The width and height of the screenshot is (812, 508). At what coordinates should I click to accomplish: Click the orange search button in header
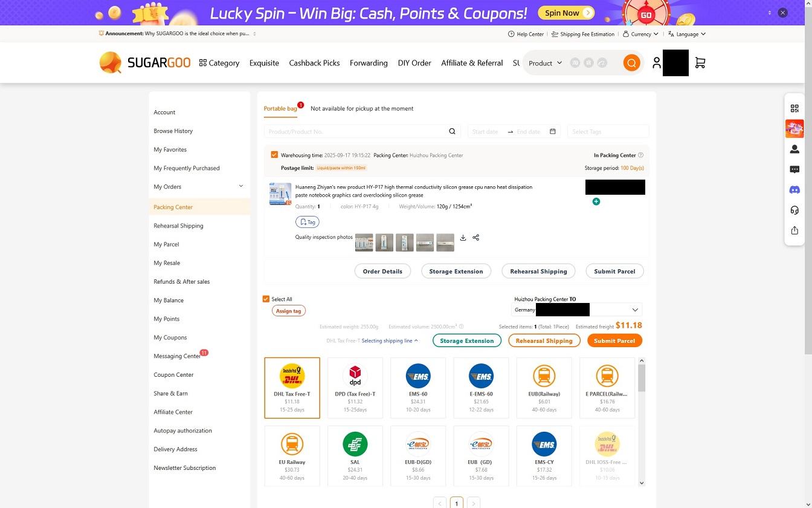tap(631, 63)
